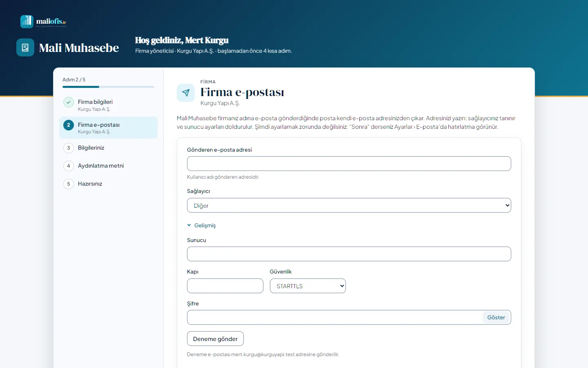Go to the Firma bilgileri step

pos(108,105)
